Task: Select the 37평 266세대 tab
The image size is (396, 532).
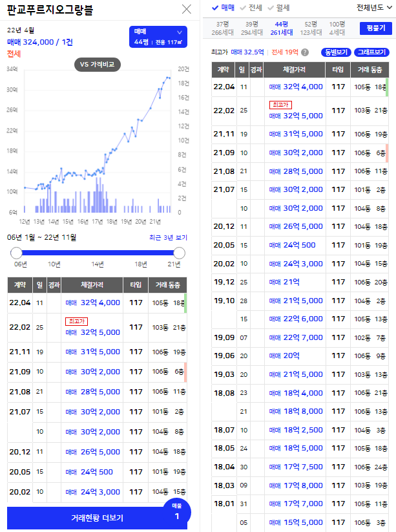Action: [222, 28]
